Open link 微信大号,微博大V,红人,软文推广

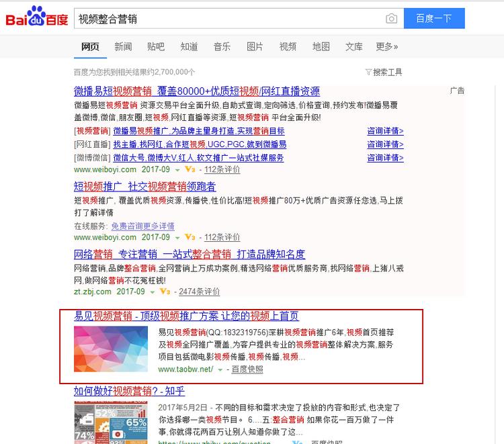pos(198,158)
